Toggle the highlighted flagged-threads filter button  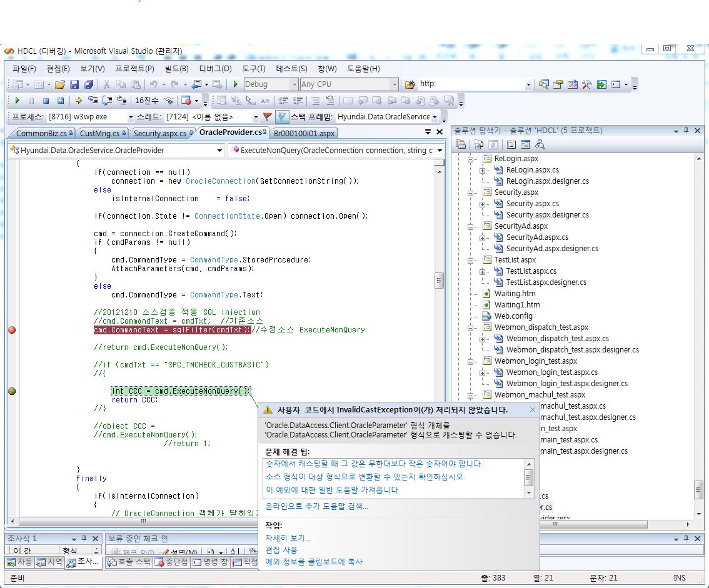point(281,117)
